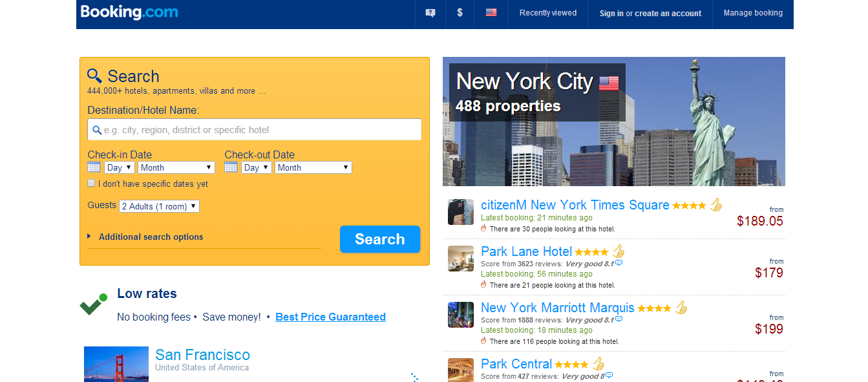Click the US flag beside New York City title
Image resolution: width=868 pixels, height=382 pixels.
(x=609, y=83)
